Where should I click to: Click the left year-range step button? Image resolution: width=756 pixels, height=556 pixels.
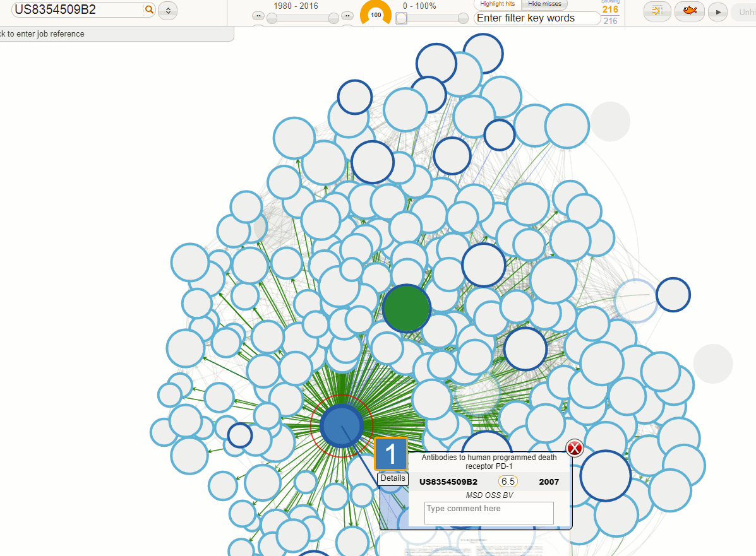click(x=258, y=16)
